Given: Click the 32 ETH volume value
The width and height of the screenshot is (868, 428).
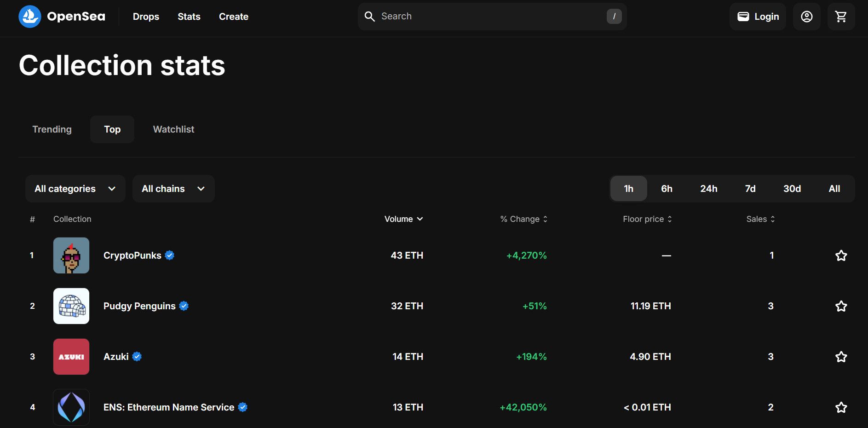Looking at the screenshot, I should 407,306.
